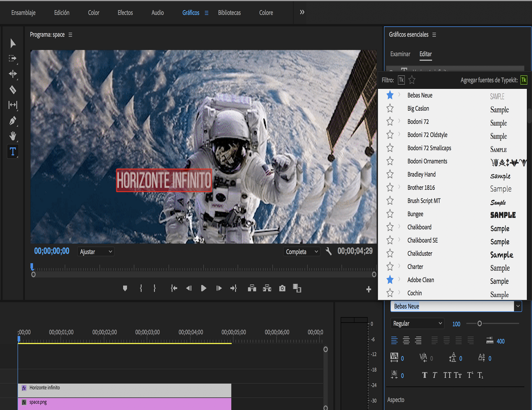Select the Pen tool

[13, 121]
